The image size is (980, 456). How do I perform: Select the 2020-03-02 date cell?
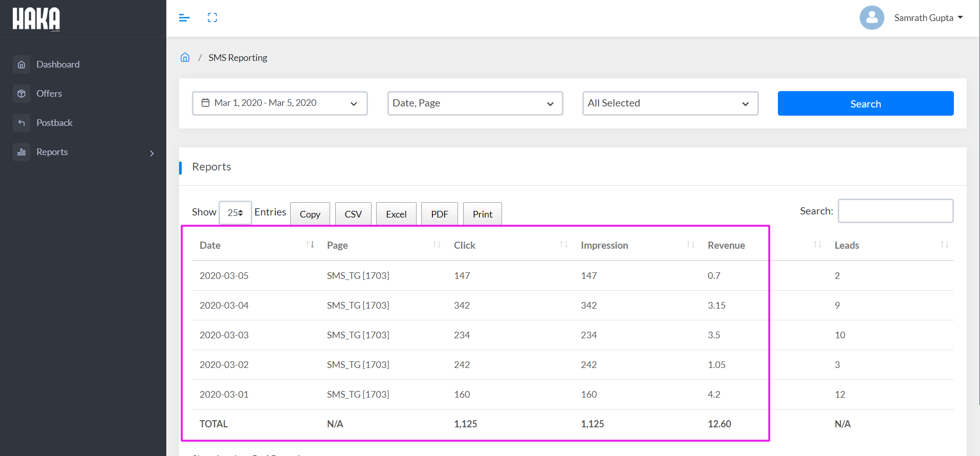tap(224, 364)
